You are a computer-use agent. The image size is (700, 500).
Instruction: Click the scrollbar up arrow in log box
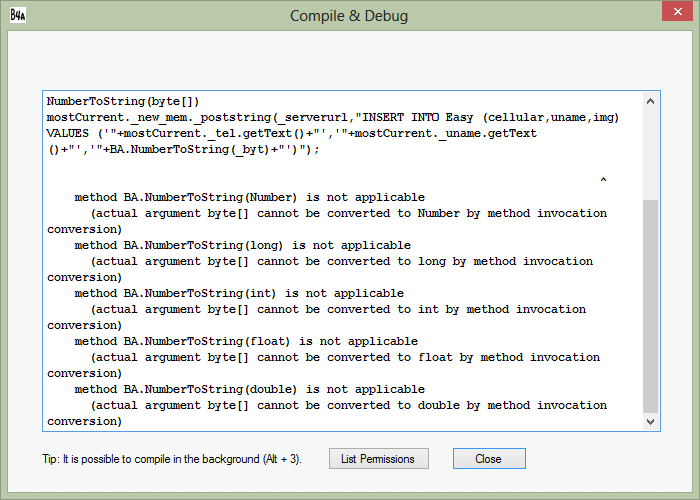click(650, 101)
